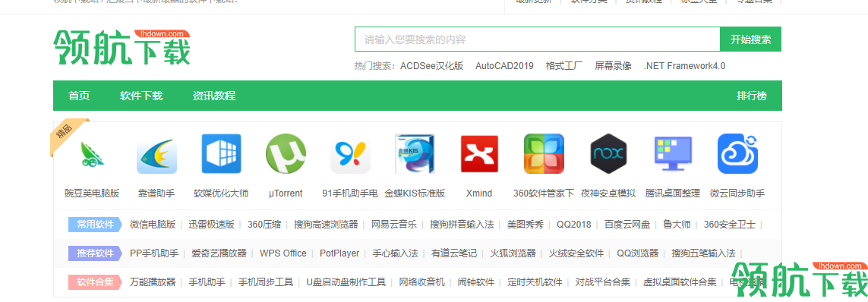This screenshot has height=302, width=868.
Task: Open 对战平台合集 link
Action: pyautogui.click(x=603, y=282)
